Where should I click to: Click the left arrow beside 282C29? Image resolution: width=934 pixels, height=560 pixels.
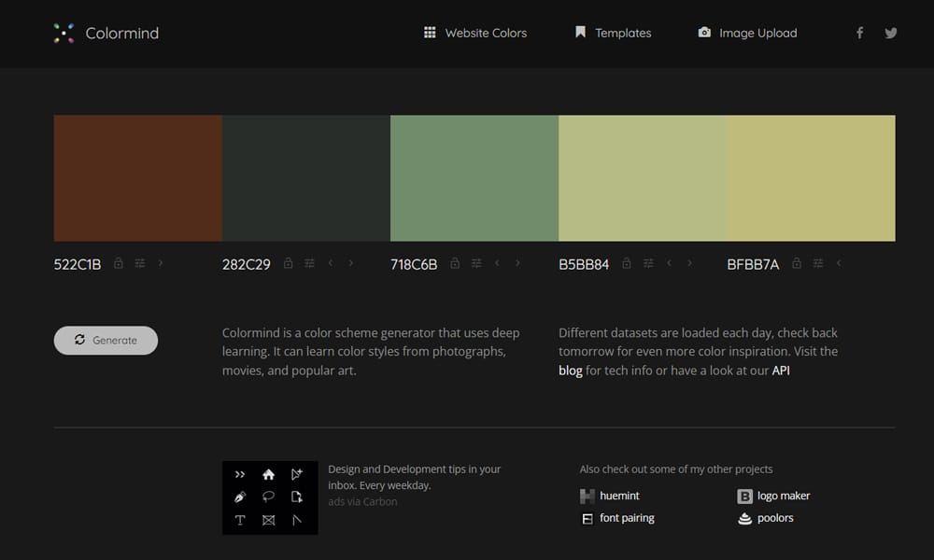(x=330, y=263)
